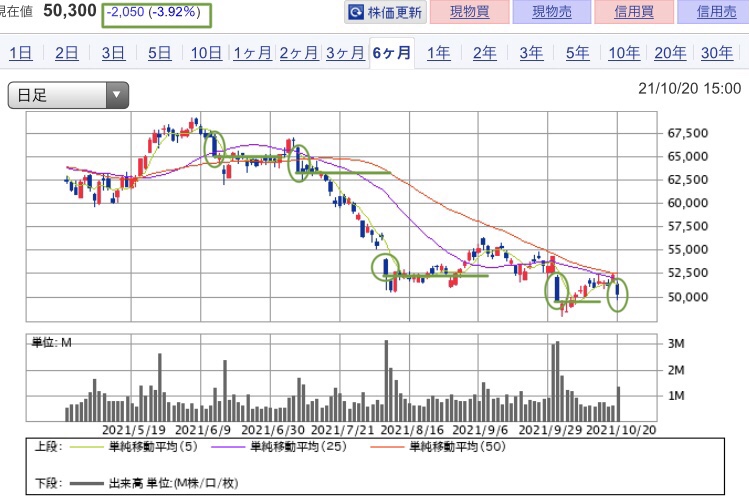The image size is (749, 497).
Task: Switch chart to 30年 period
Action: point(717,53)
